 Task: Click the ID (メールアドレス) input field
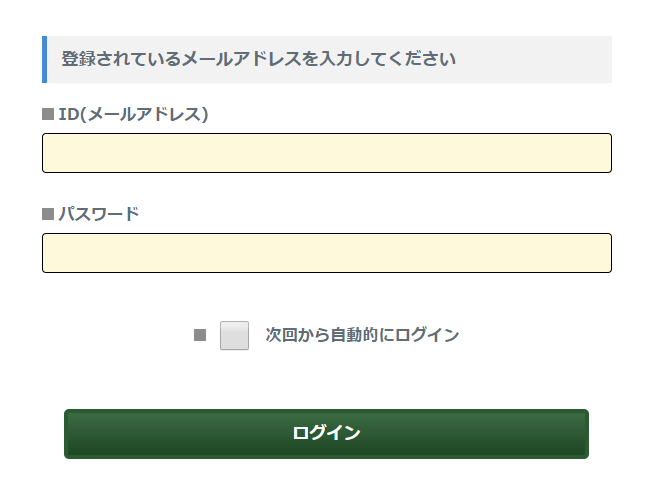pos(326,153)
